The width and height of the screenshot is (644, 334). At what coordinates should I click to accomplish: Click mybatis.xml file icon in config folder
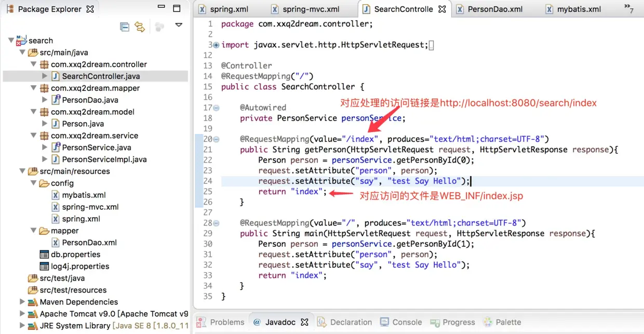[56, 195]
